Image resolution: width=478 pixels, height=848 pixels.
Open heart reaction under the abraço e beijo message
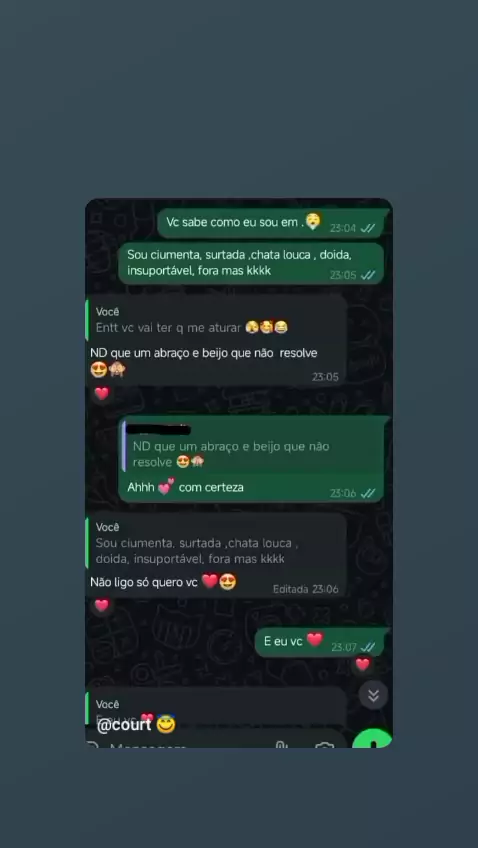[x=102, y=394]
